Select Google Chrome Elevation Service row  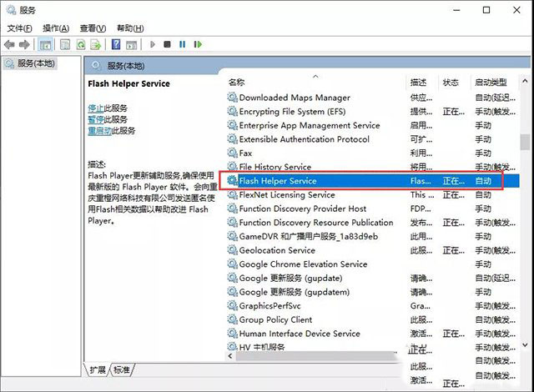[x=373, y=264]
